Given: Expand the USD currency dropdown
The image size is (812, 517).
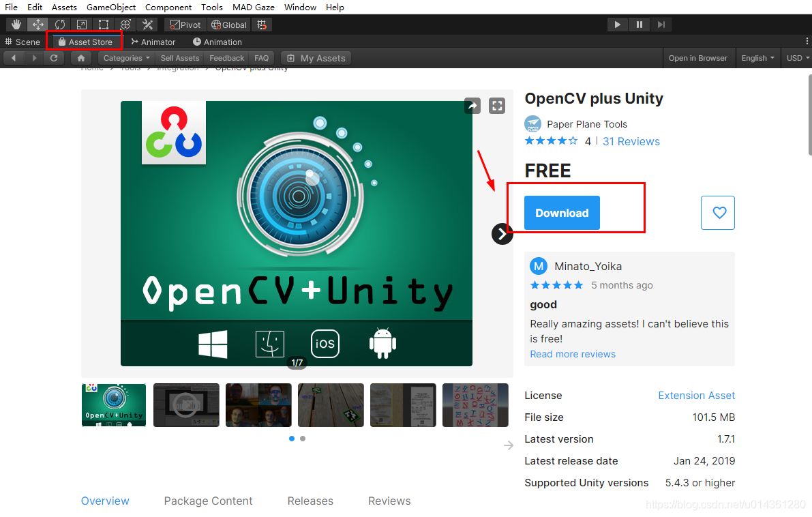Looking at the screenshot, I should tap(798, 58).
